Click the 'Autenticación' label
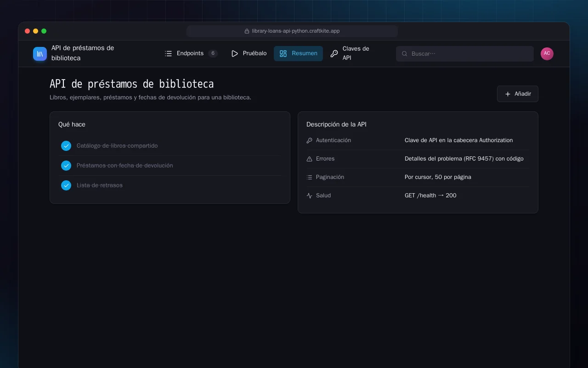Image resolution: width=588 pixels, height=368 pixels. click(x=334, y=140)
